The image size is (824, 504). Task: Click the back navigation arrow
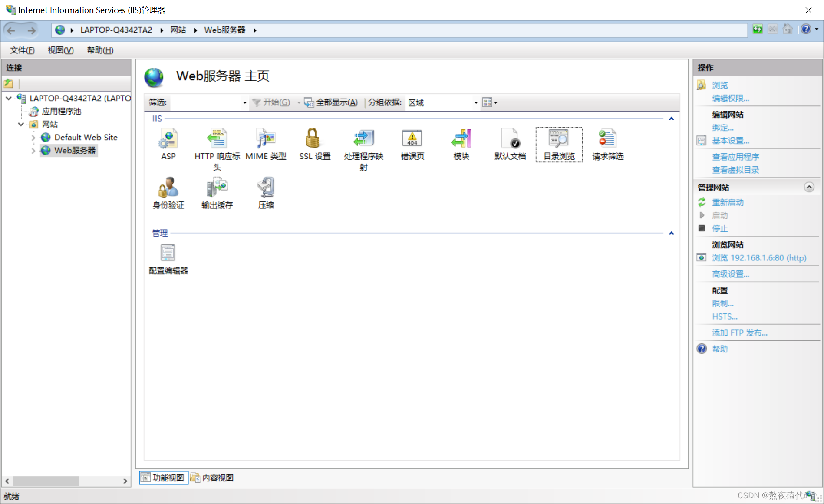[x=11, y=30]
